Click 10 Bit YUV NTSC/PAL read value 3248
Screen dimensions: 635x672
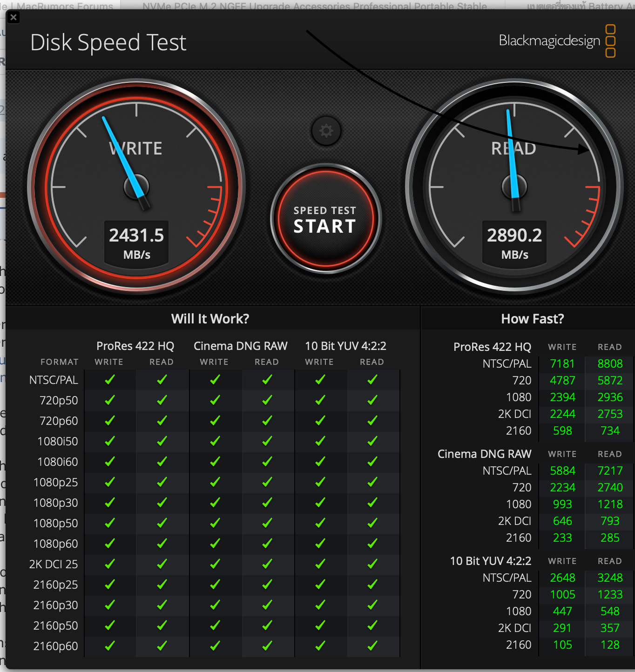[610, 578]
